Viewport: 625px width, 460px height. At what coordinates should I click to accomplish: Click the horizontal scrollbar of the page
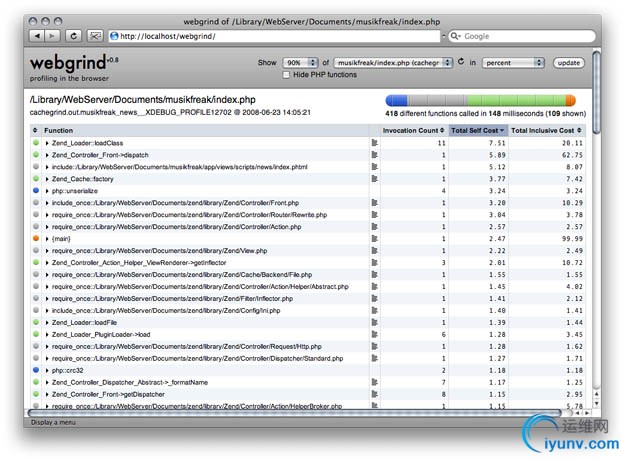click(295, 413)
